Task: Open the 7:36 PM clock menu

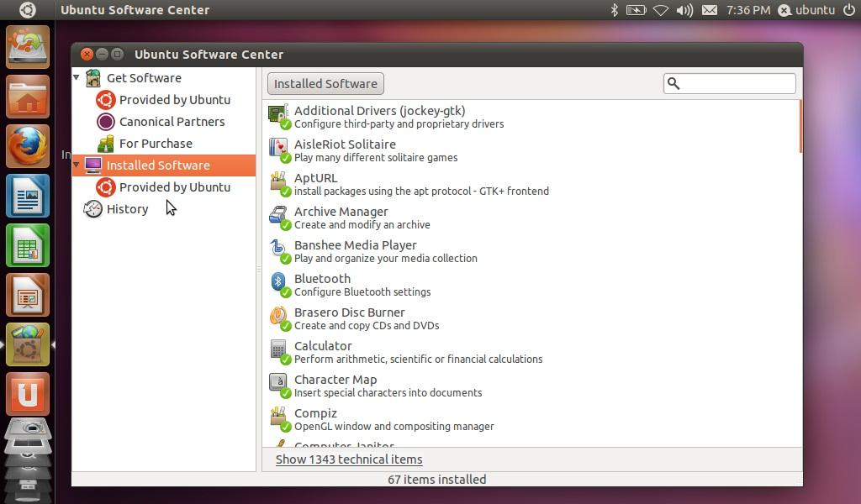Action: tap(747, 10)
